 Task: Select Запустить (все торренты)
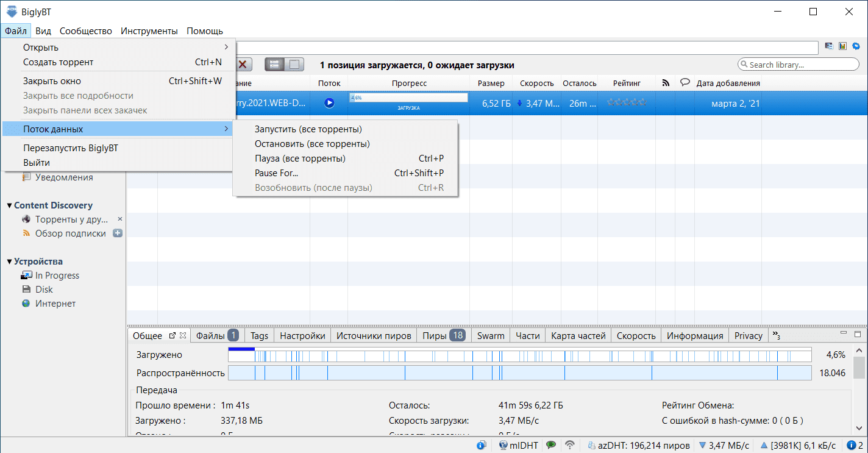coord(346,129)
